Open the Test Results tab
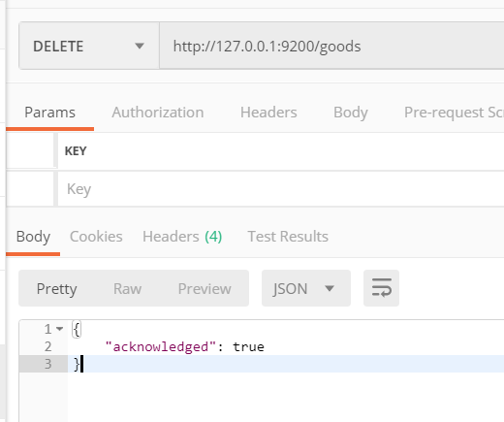The height and width of the screenshot is (422, 504). pyautogui.click(x=288, y=237)
